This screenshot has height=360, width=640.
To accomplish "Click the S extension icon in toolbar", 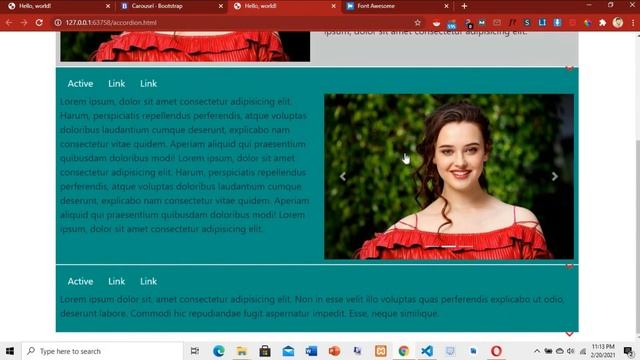I will [x=527, y=23].
